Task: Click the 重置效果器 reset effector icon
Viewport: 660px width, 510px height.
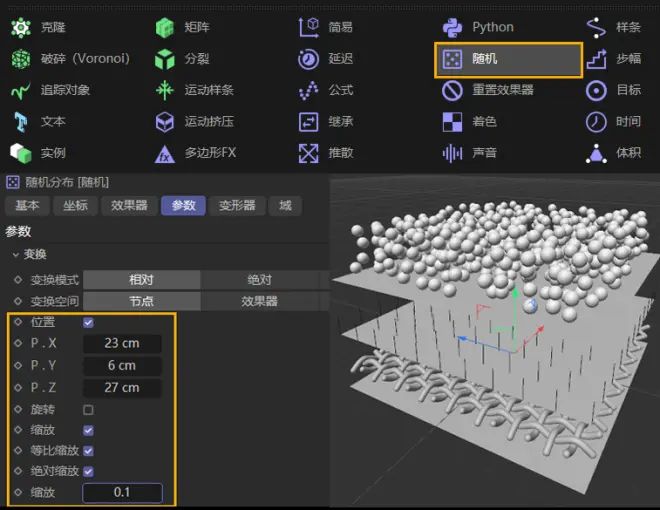Action: pos(452,90)
